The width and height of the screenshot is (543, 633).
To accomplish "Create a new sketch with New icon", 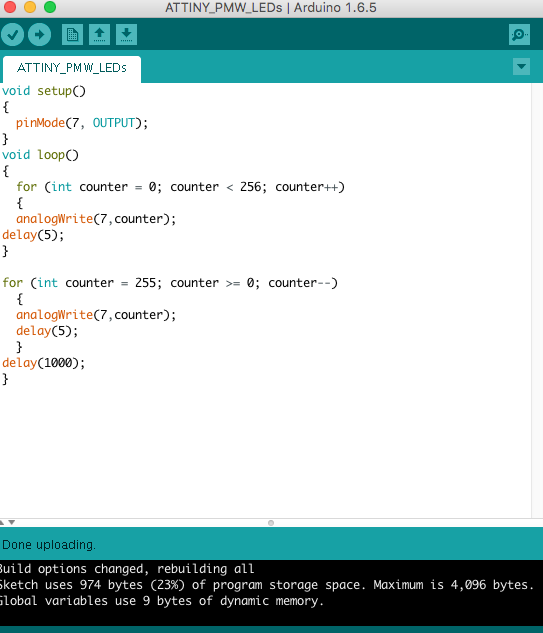I will [72, 35].
